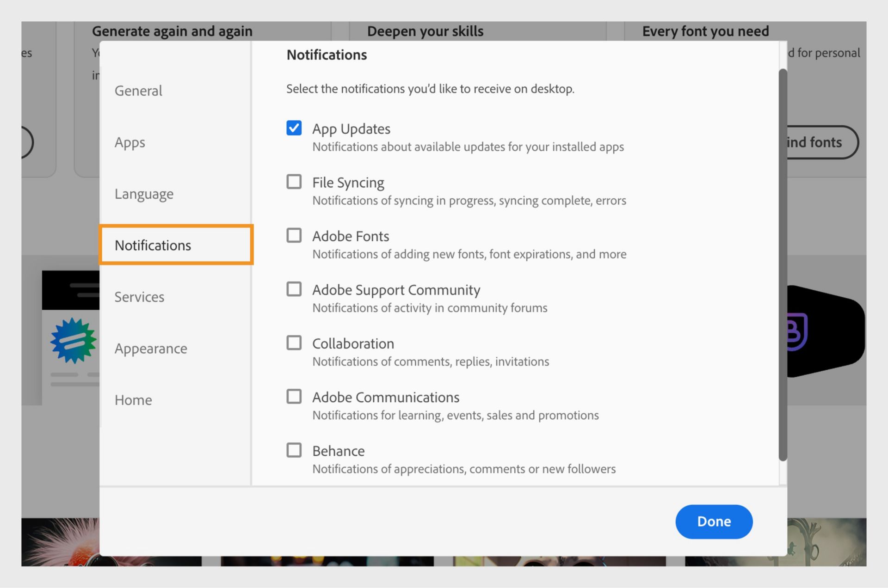Screen dimensions: 888x588
Task: Check the Adobe Support Community box
Action: (x=294, y=289)
